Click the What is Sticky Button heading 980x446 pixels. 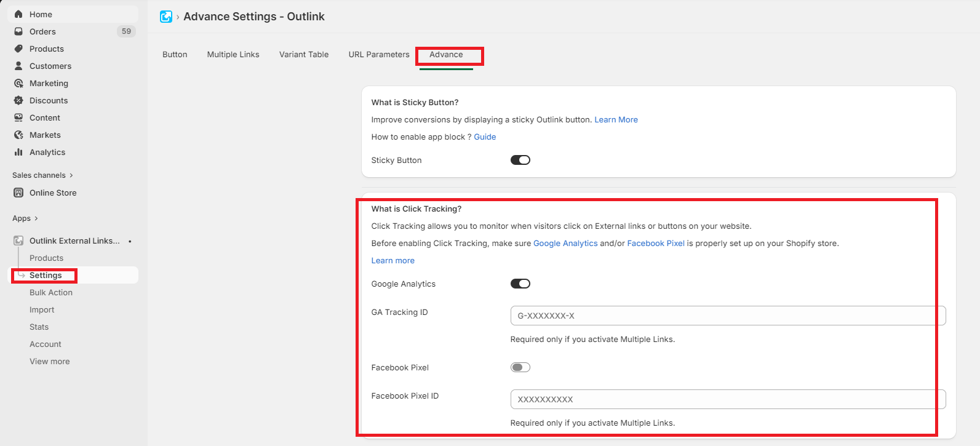[415, 103]
